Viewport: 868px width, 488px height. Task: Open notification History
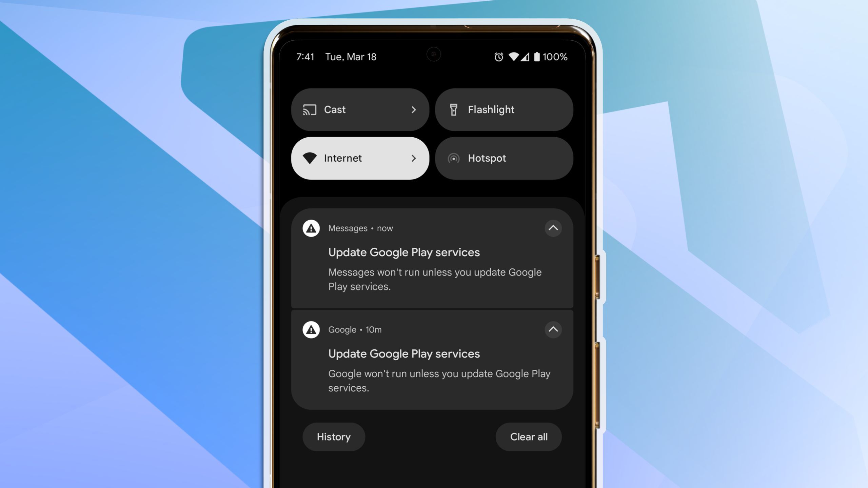click(333, 436)
